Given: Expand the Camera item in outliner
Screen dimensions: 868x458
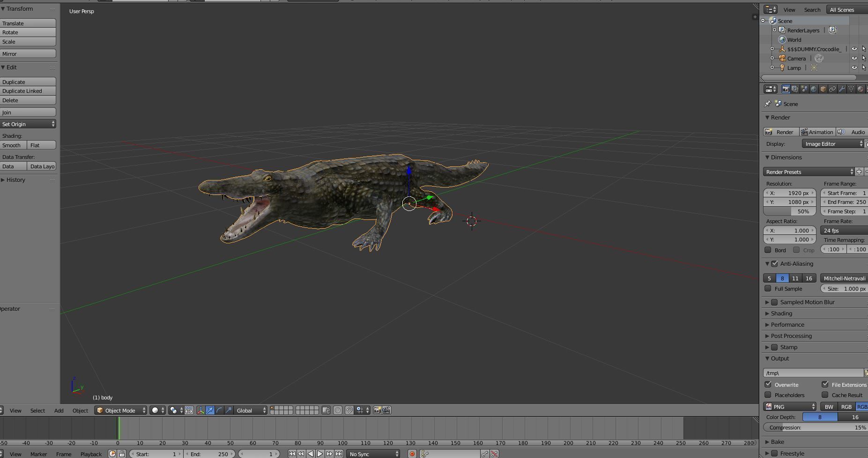Looking at the screenshot, I should 772,58.
